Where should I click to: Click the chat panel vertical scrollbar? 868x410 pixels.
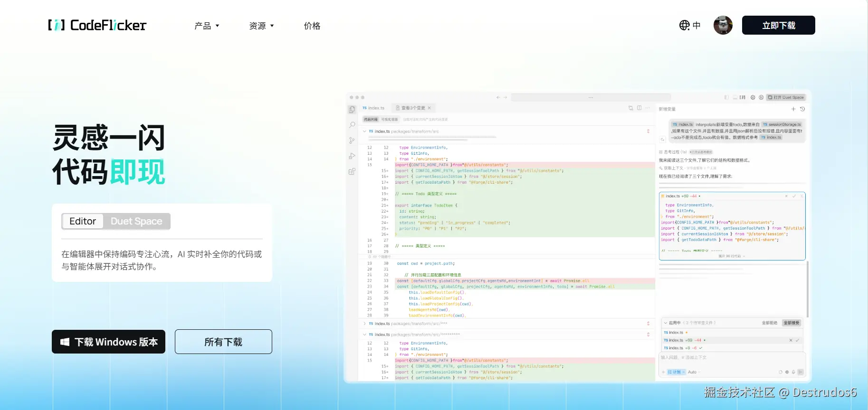point(807,289)
